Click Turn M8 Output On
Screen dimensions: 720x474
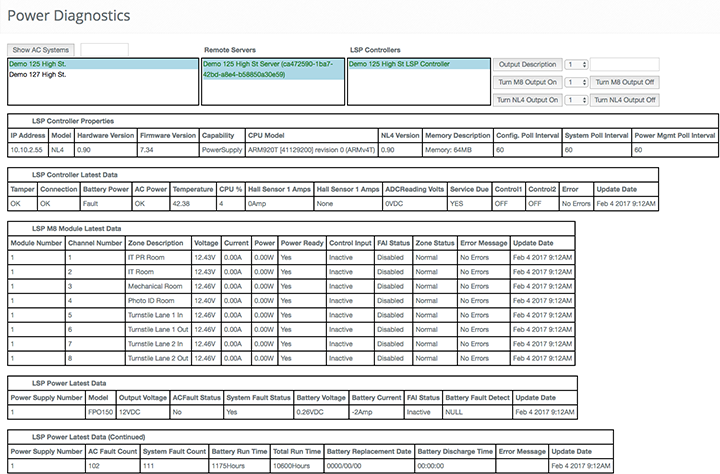tap(528, 82)
